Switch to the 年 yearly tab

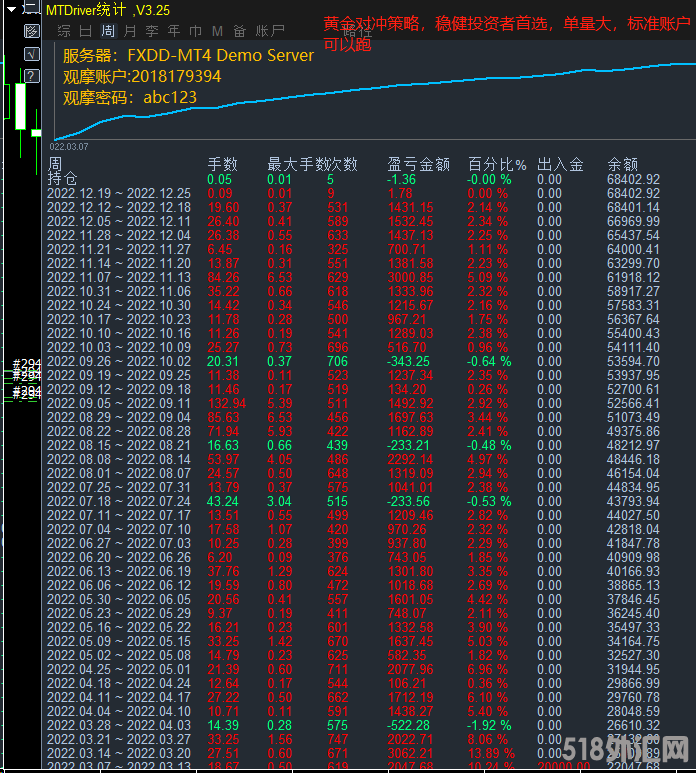[173, 31]
